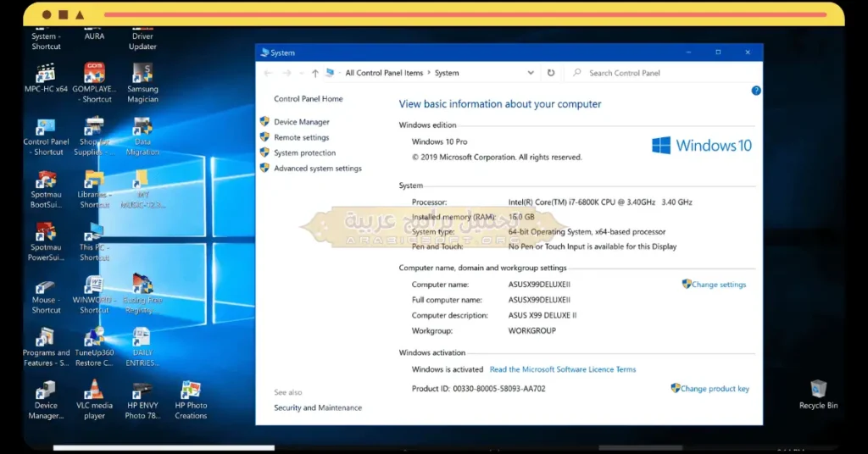Click the 16.0 GB installed memory value
Viewport: 868px width, 454px height.
pyautogui.click(x=521, y=217)
